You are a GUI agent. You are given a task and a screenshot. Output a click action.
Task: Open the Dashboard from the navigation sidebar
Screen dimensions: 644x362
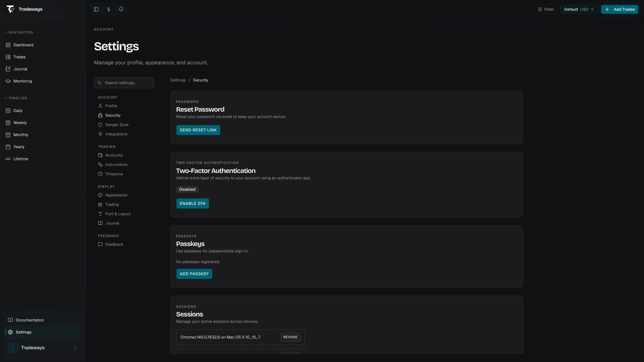[23, 45]
